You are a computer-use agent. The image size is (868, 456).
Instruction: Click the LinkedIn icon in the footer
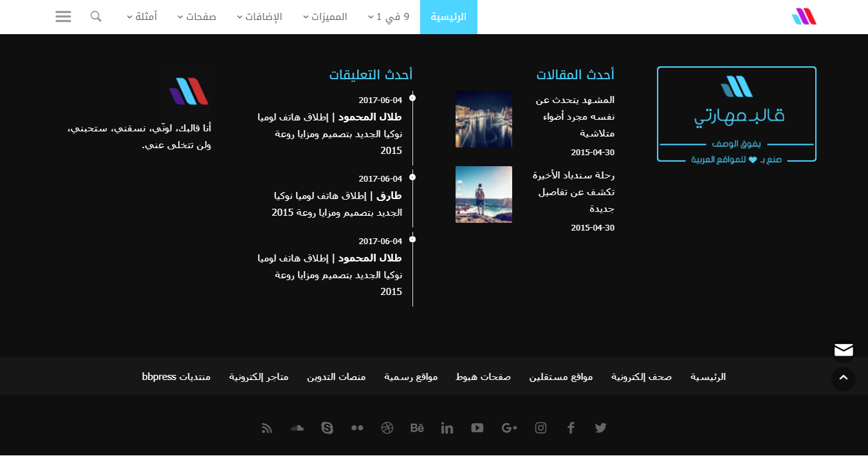coord(447,428)
